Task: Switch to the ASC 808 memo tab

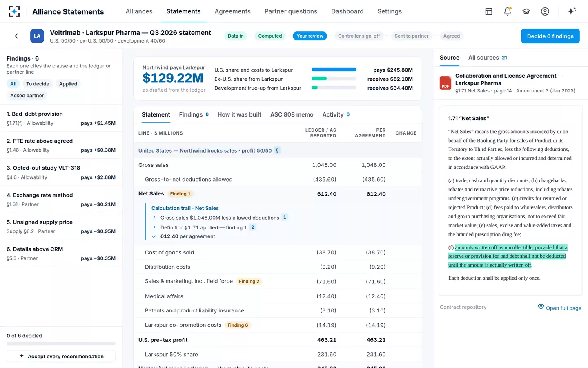Action: pyautogui.click(x=292, y=115)
